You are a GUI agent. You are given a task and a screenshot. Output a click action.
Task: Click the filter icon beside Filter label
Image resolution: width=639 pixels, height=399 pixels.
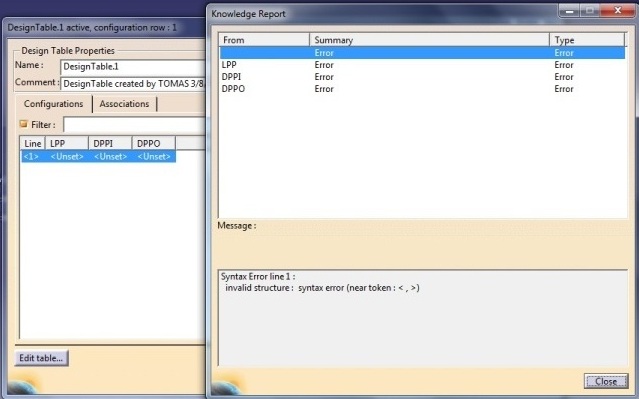[24, 124]
